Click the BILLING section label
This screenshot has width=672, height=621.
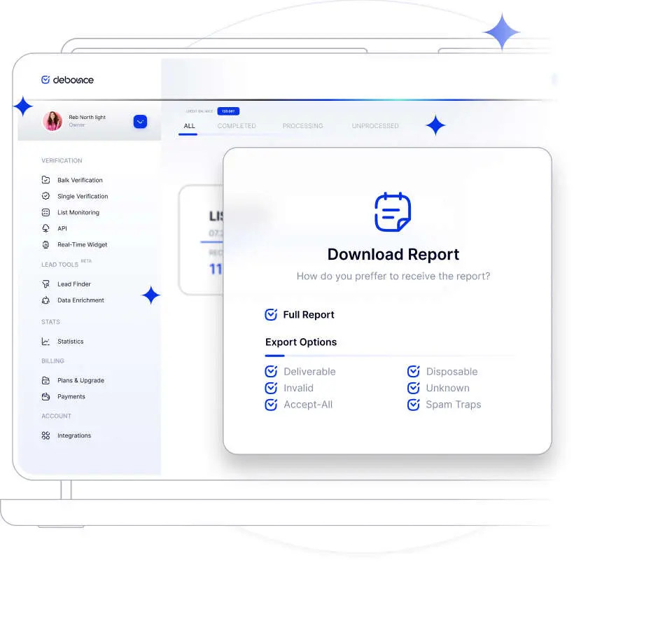point(52,361)
